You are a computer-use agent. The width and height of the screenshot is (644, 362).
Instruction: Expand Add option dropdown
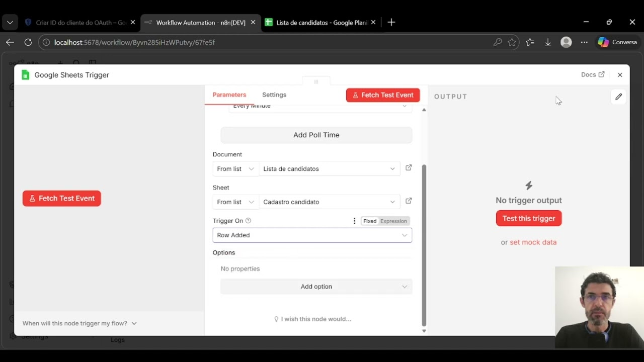coord(316,287)
